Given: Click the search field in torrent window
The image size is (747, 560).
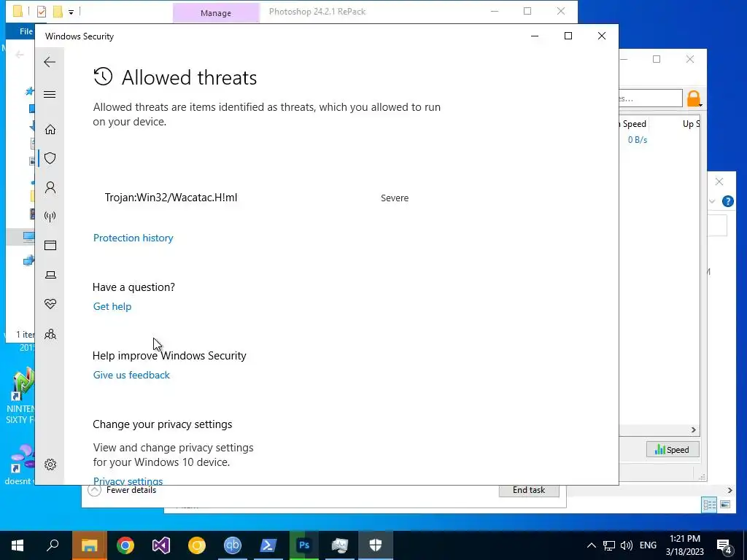Looking at the screenshot, I should (x=650, y=98).
